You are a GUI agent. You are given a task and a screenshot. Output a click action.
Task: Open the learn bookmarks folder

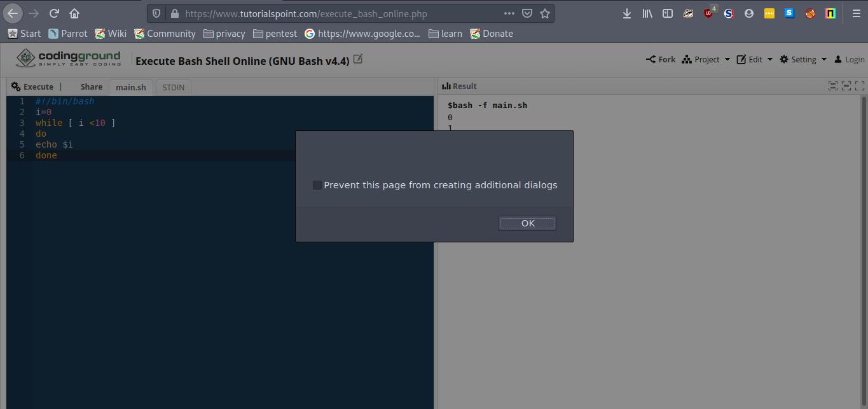445,34
